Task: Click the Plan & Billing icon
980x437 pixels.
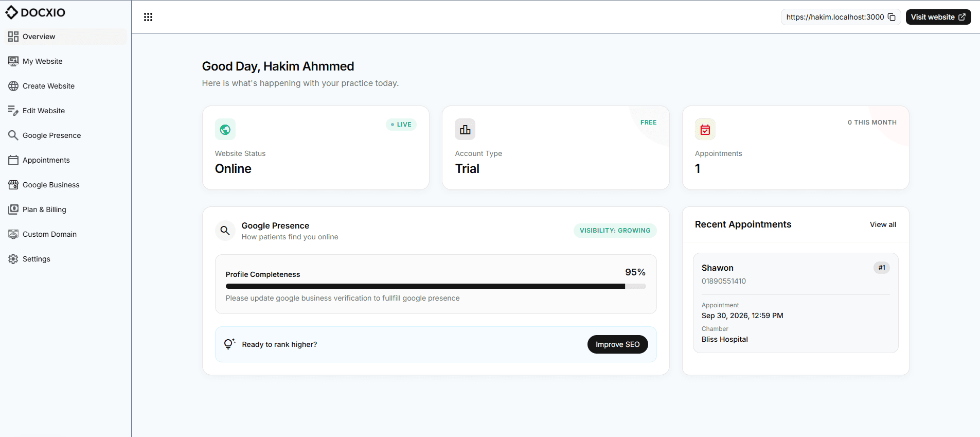Action: coord(13,209)
